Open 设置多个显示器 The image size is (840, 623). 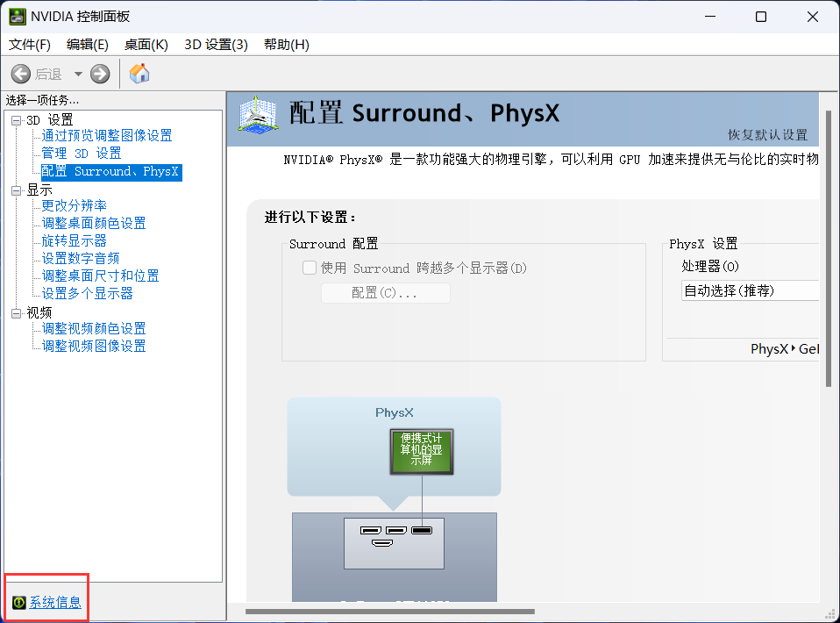coord(88,293)
